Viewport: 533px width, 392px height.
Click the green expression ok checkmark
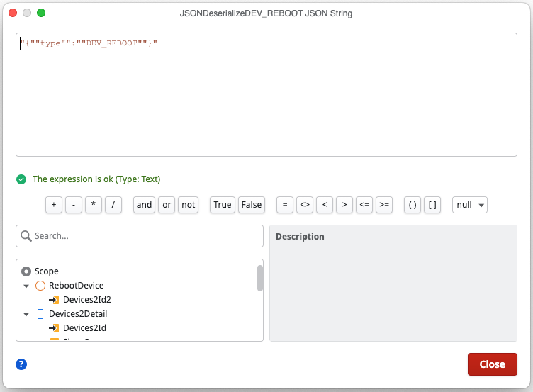pos(21,179)
